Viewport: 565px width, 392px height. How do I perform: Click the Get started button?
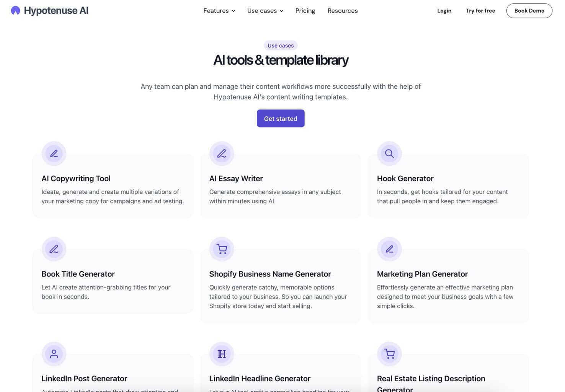(281, 118)
